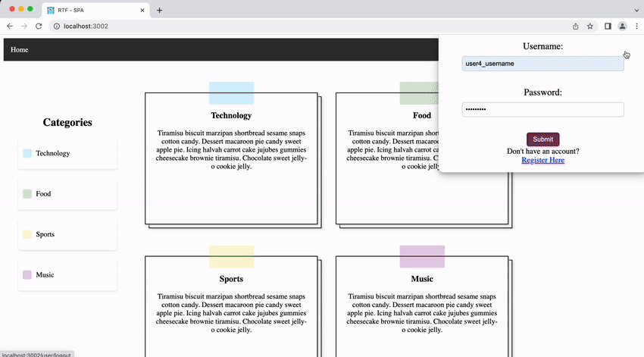Click the blue Technology sidebar swatch
This screenshot has width=644, height=357.
tap(27, 153)
